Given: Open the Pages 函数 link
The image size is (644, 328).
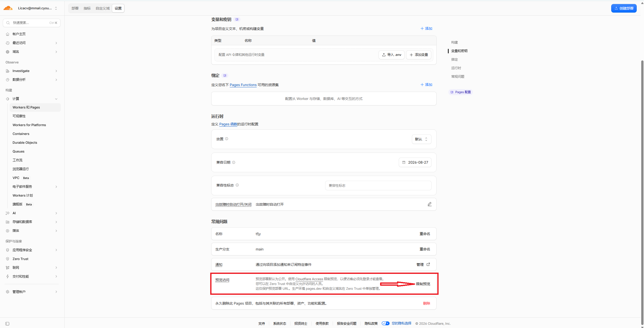Looking at the screenshot, I should tap(228, 124).
